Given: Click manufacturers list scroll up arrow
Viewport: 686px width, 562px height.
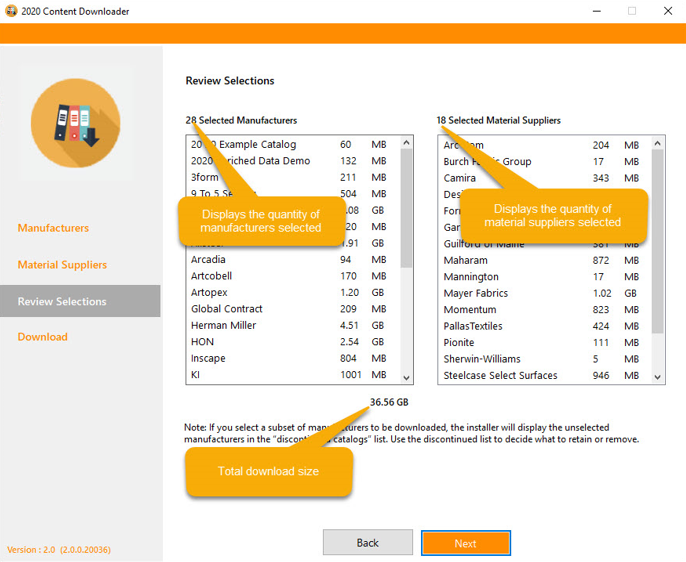Looking at the screenshot, I should (406, 143).
